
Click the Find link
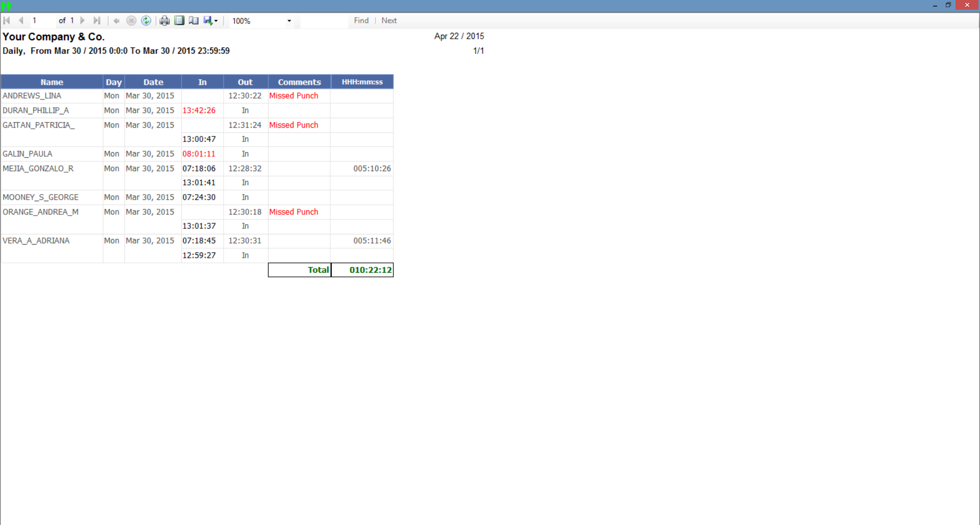click(361, 20)
